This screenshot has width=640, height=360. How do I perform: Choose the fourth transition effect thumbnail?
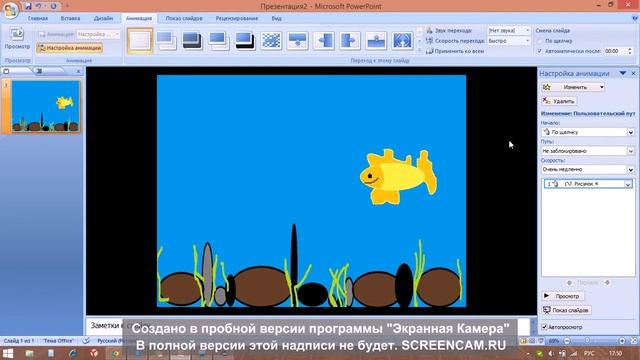pyautogui.click(x=218, y=40)
